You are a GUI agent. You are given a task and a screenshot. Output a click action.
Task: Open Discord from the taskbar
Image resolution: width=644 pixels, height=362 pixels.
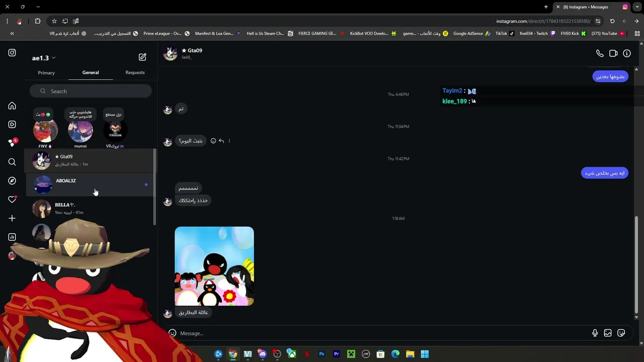[262, 354]
